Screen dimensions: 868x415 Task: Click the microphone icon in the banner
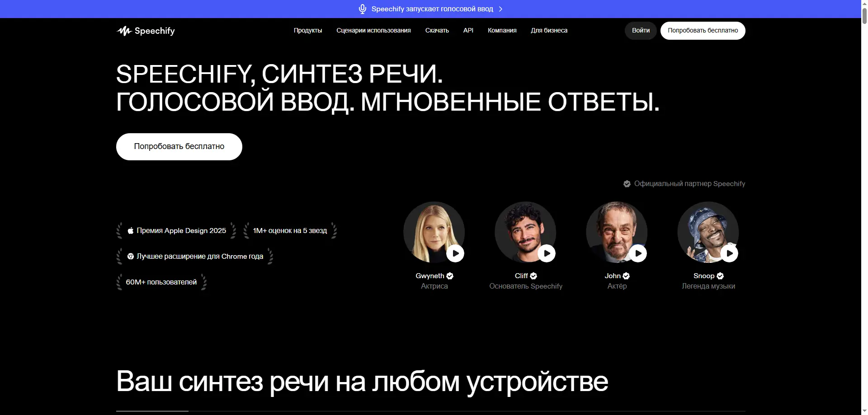[362, 9]
